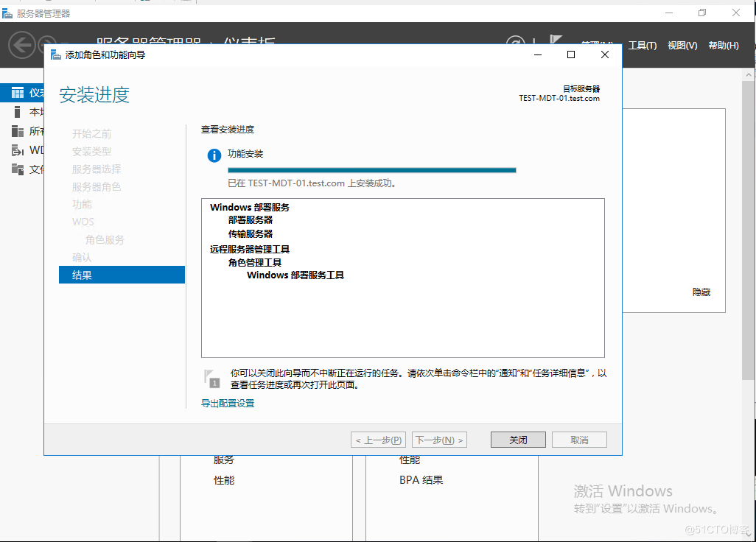This screenshot has width=756, height=542.
Task: Select the Local Server icon in sidebar
Action: (18, 112)
